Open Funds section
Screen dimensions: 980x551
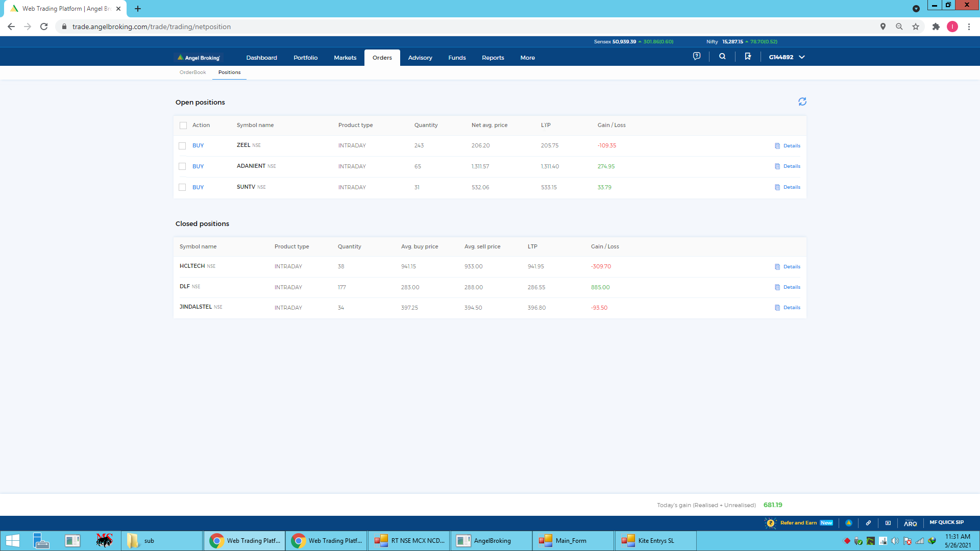(x=457, y=58)
